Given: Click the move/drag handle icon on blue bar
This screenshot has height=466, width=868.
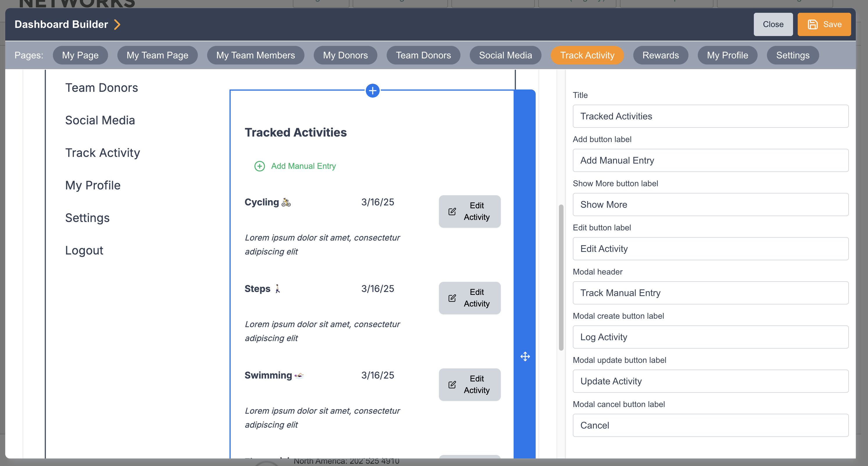Looking at the screenshot, I should pos(525,356).
